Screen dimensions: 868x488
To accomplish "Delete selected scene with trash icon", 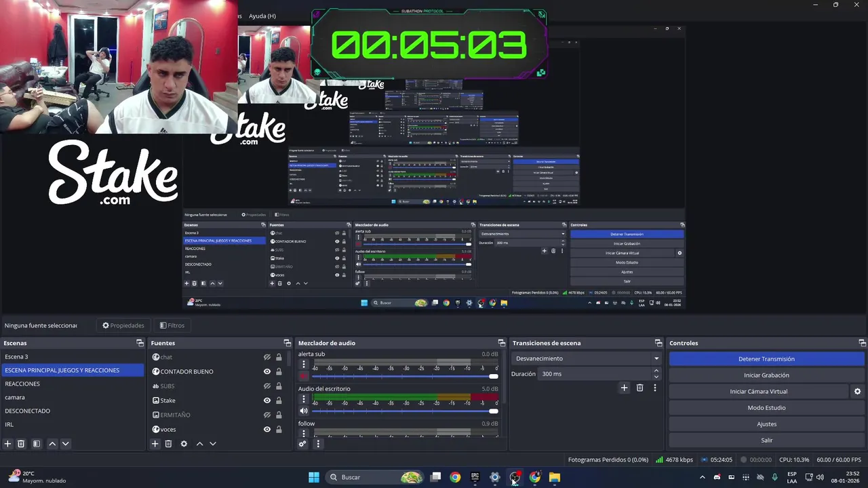I will coord(21,444).
